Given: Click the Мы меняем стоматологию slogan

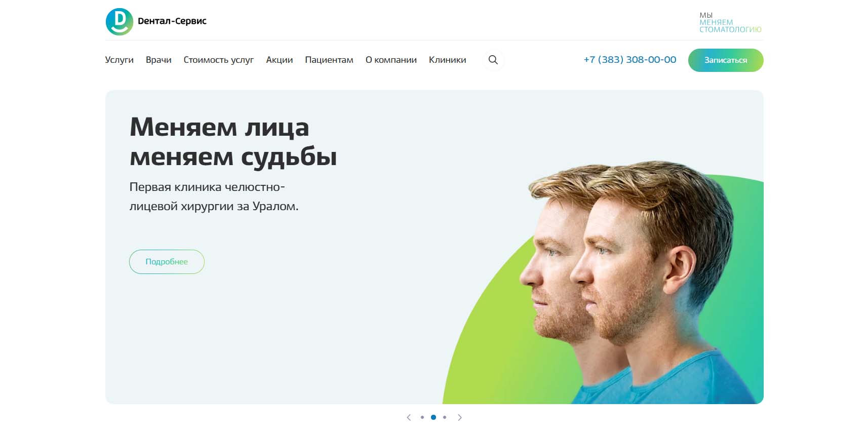Looking at the screenshot, I should coord(730,22).
